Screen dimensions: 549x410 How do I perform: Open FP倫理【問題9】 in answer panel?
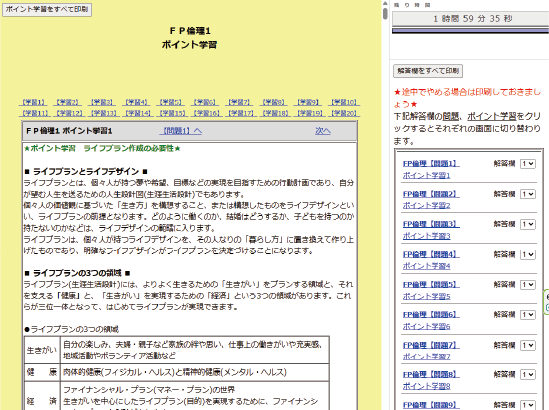431,405
